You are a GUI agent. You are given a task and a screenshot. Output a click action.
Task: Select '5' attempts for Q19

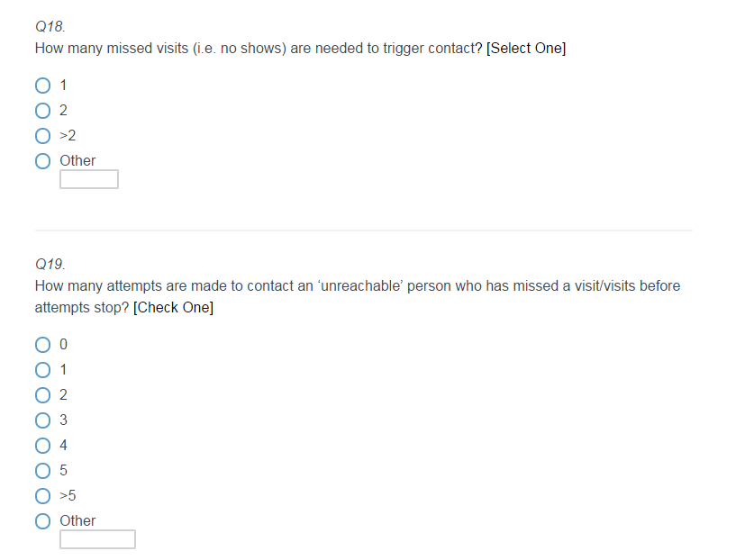pos(43,470)
